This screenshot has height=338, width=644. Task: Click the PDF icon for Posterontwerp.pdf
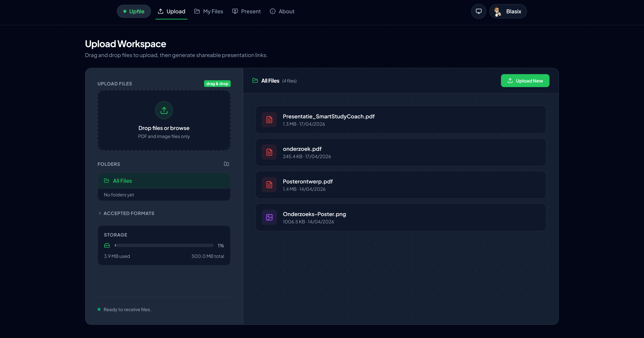point(269,185)
